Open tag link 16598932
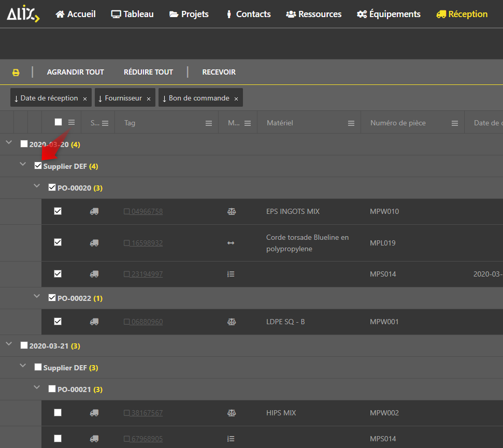Viewport: 503px width, 448px height. point(143,243)
